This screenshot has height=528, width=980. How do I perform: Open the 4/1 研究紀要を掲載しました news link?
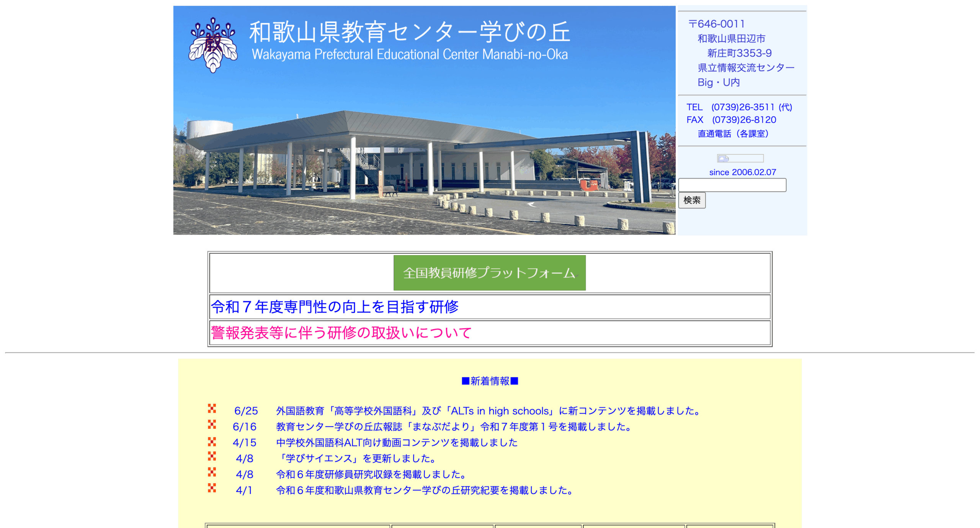pos(425,490)
